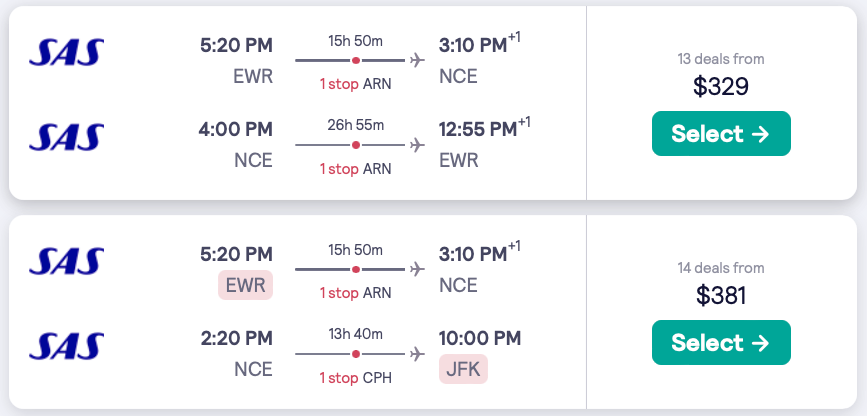This screenshot has height=416, width=867.
Task: Click the red stop dot on the 13h 40m route
Action: coord(355,354)
